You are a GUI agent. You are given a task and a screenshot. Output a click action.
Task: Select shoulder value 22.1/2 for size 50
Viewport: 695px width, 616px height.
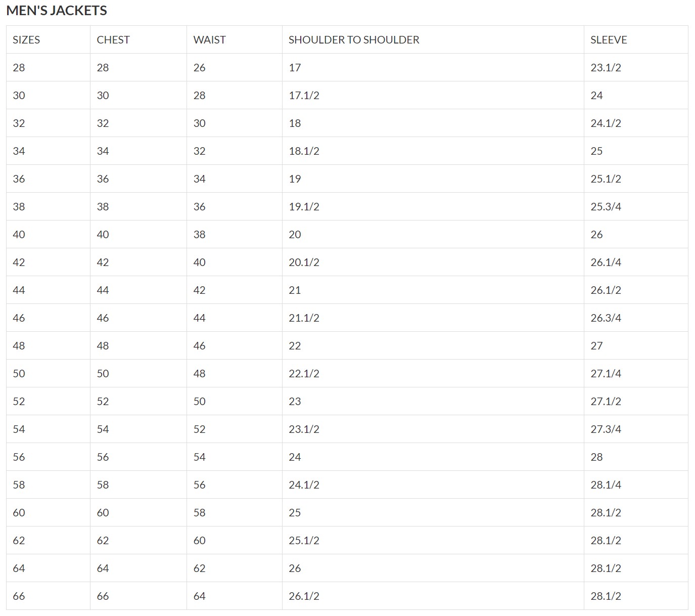tap(304, 374)
